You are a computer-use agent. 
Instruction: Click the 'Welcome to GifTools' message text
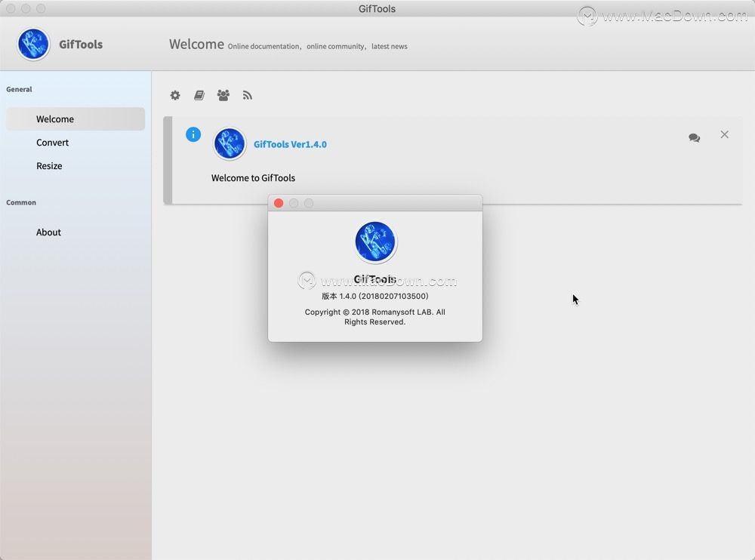tap(253, 178)
